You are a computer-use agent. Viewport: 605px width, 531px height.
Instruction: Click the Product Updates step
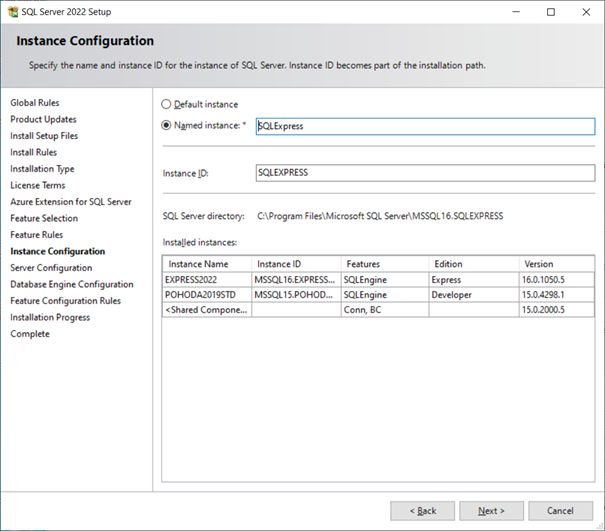tap(43, 119)
